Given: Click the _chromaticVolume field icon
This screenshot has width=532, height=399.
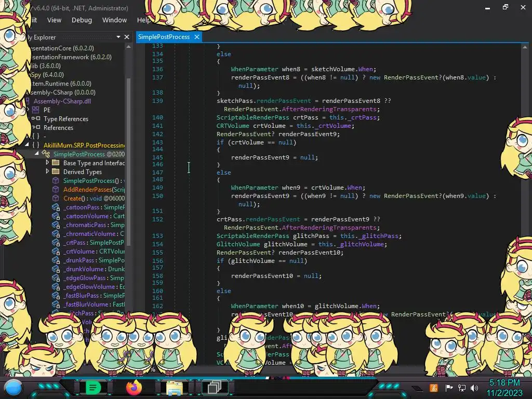Looking at the screenshot, I should coord(56,233).
